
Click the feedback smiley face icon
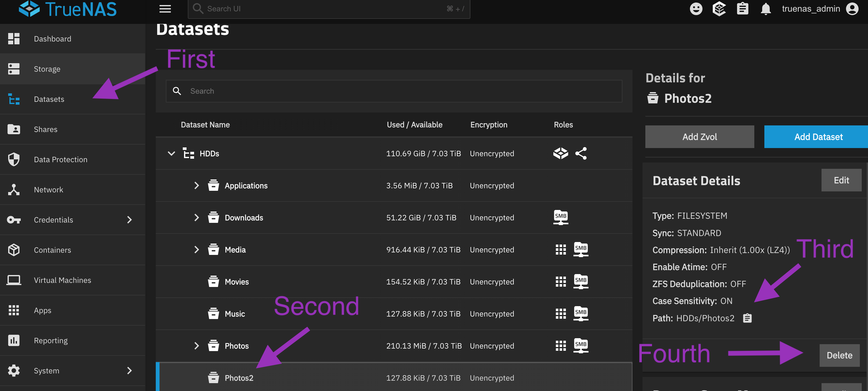click(696, 9)
